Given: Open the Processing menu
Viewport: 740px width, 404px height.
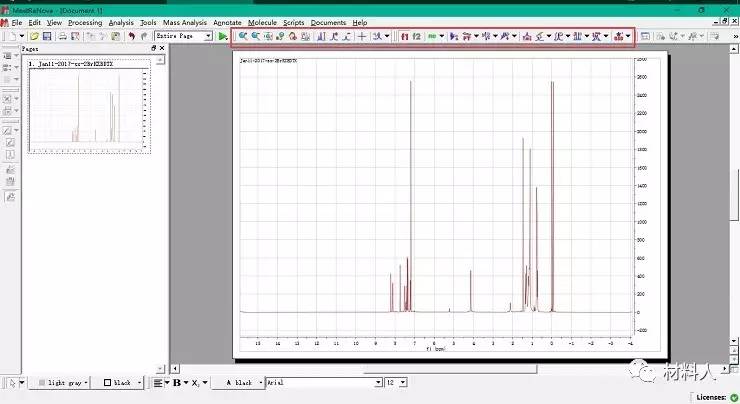Looking at the screenshot, I should [x=84, y=22].
